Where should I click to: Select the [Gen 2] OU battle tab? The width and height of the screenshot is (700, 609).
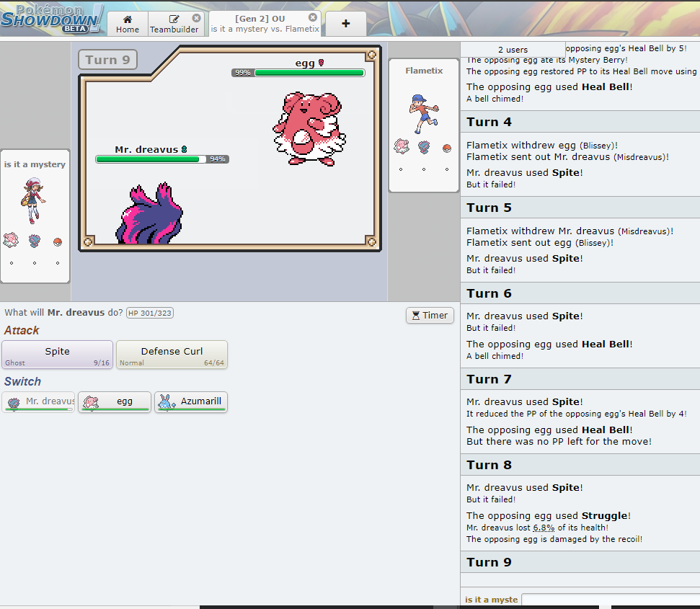click(x=265, y=24)
